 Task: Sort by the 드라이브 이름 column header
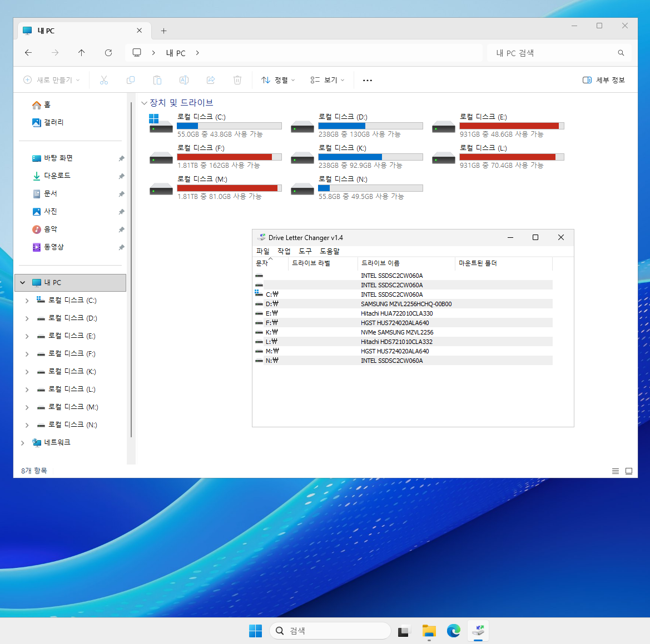(x=406, y=263)
